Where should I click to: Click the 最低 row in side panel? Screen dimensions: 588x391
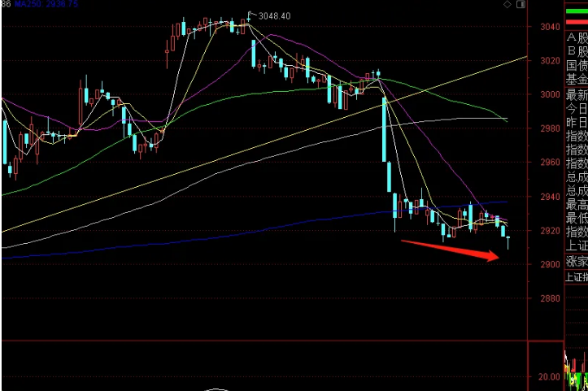click(x=577, y=218)
